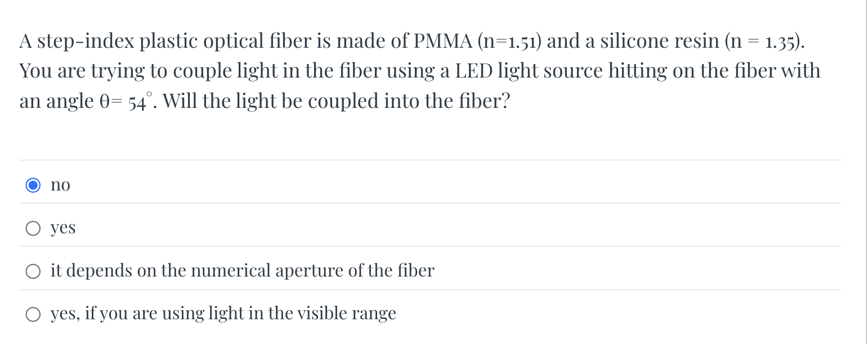The height and width of the screenshot is (344, 868).
Task: Click the "yes" answer label text
Action: coord(62,228)
